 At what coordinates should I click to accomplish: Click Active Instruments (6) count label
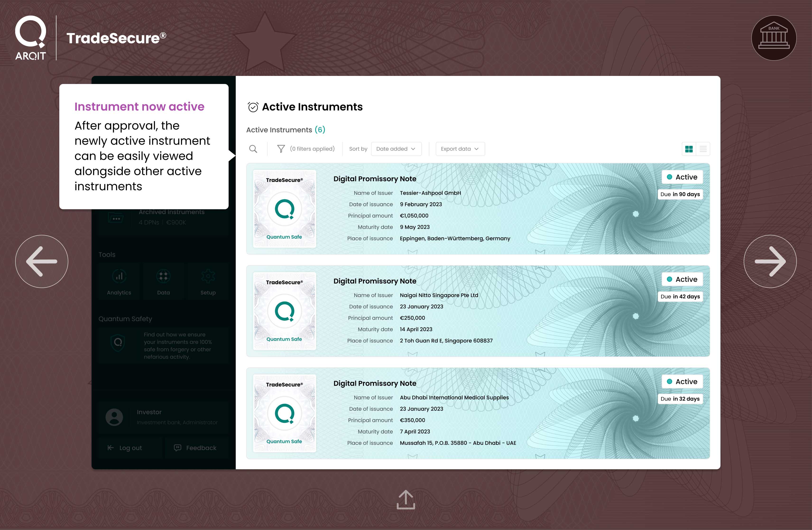(286, 130)
